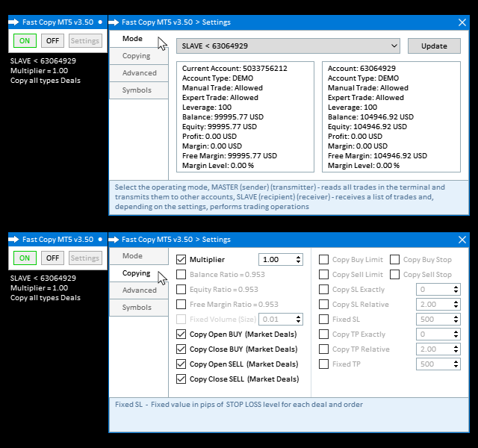Toggle the Multiplier checkbox
This screenshot has width=478, height=448.
click(x=181, y=260)
